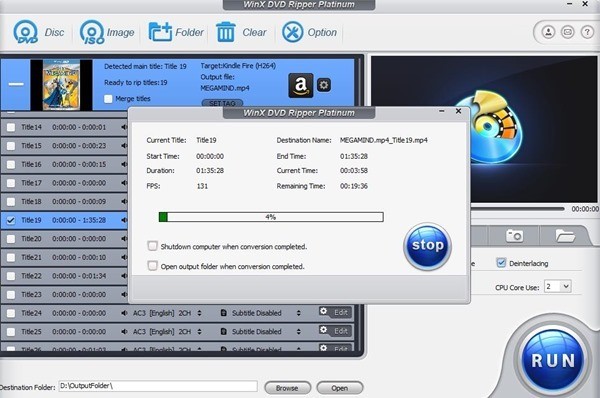
Task: Edit Title24 video settings
Action: (335, 312)
